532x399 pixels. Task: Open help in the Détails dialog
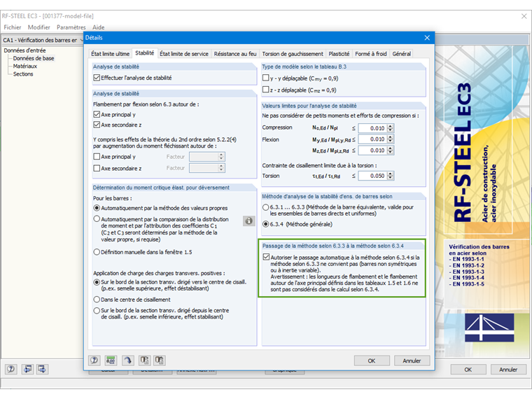[94, 360]
